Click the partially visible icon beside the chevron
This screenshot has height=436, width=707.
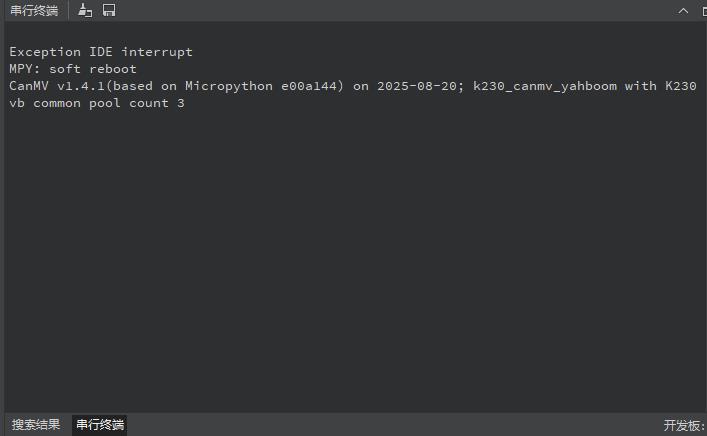(702, 10)
